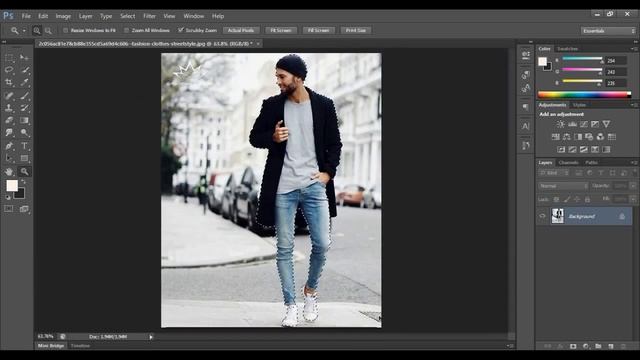Open the layer blending mode Normal dropdown
The image size is (640, 360).
coord(563,186)
